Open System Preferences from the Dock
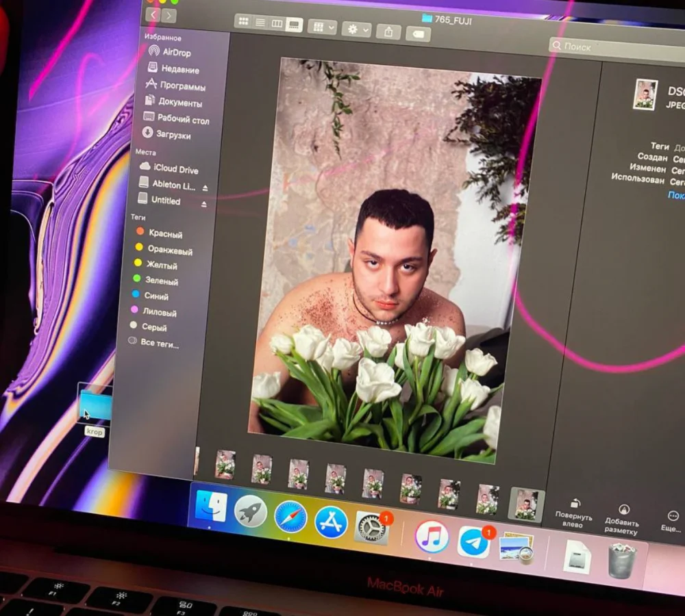Image resolution: width=685 pixels, height=616 pixels. tap(372, 528)
